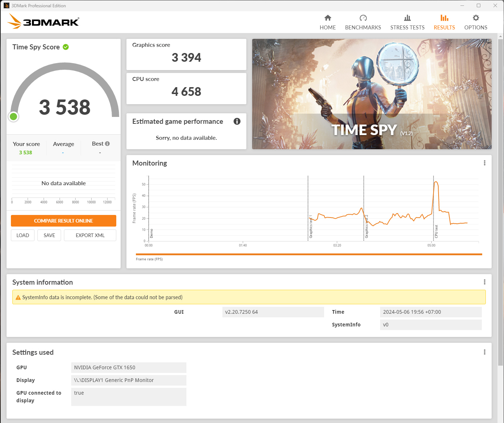This screenshot has height=423, width=504.
Task: Expand System information options menu
Action: (x=484, y=282)
